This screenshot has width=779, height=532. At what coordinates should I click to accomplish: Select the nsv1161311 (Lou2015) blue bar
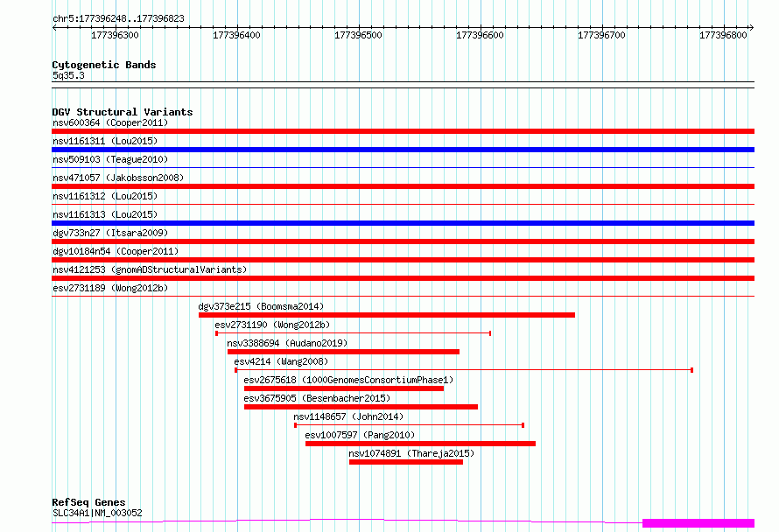click(403, 150)
